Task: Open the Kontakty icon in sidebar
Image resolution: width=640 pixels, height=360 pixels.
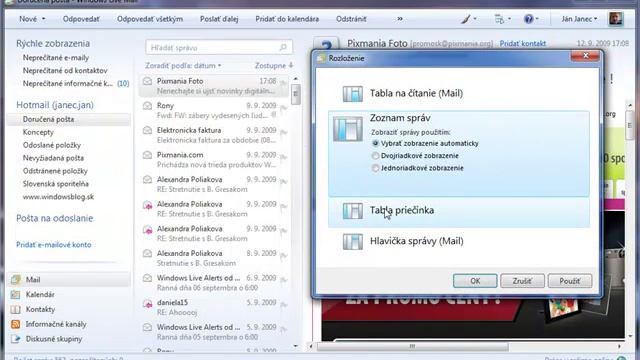Action: coord(16,309)
